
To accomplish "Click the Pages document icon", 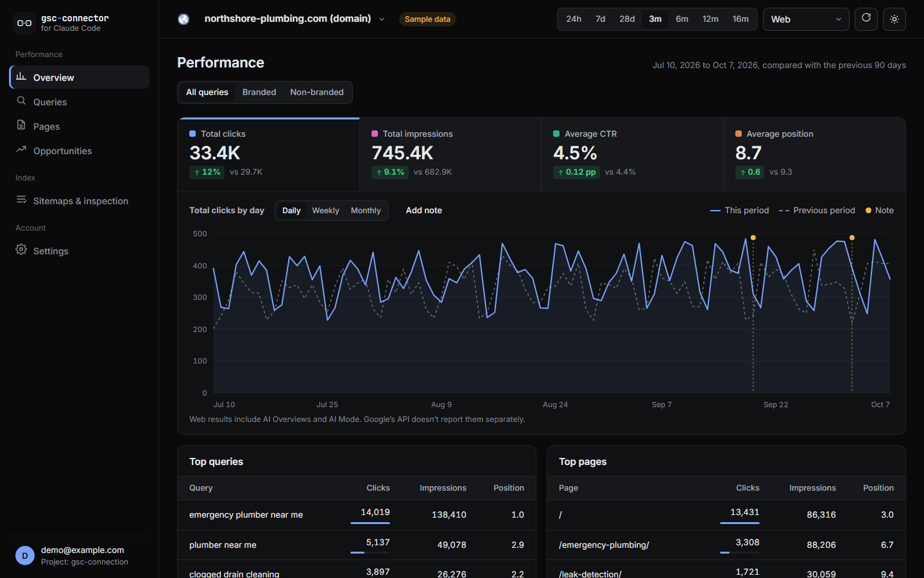I will coord(21,125).
